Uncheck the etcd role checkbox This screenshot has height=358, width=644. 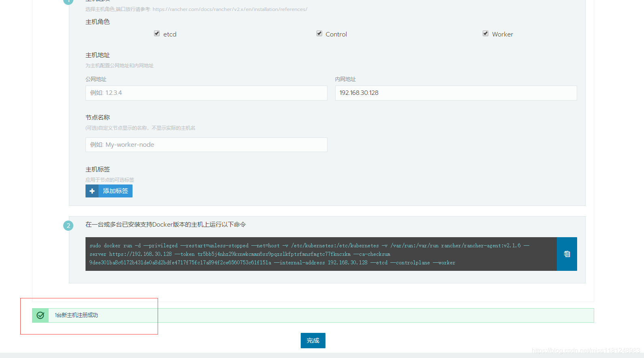point(157,34)
